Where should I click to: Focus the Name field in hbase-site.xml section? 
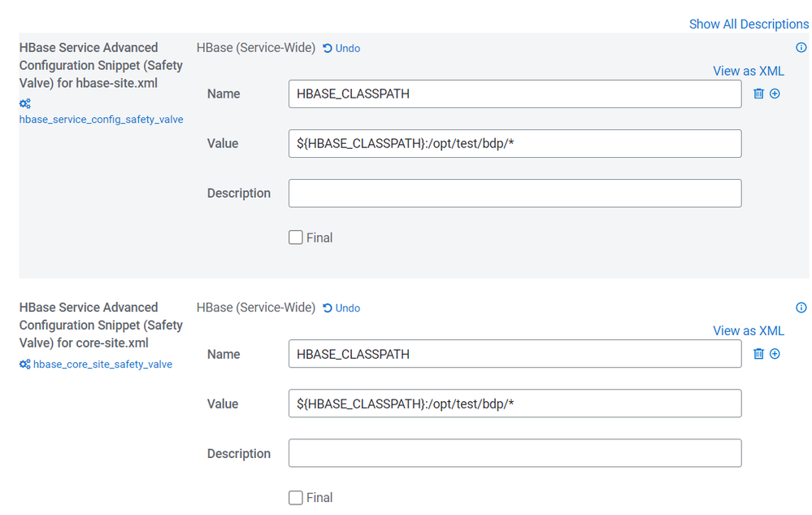click(x=515, y=94)
